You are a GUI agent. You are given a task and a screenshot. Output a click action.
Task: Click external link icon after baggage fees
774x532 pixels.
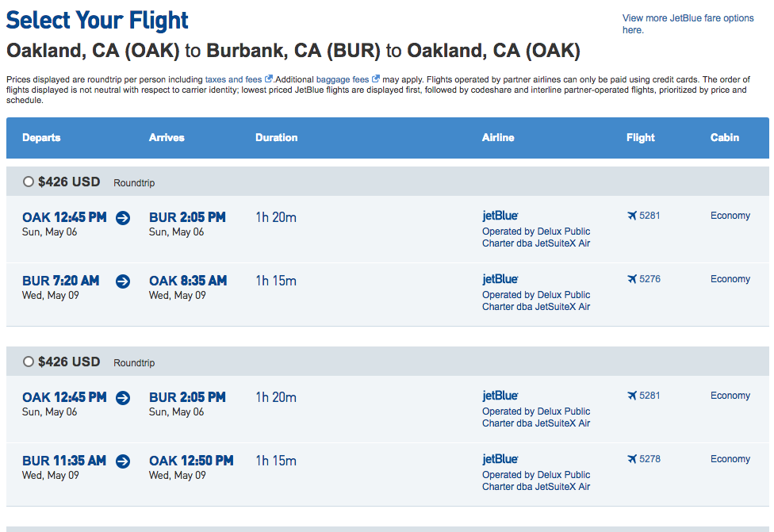(x=376, y=79)
